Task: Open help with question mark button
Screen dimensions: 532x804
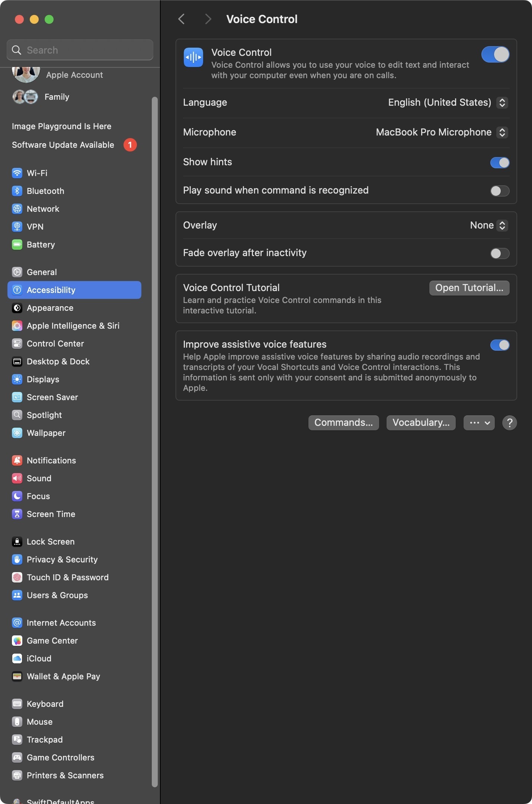Action: pos(510,423)
